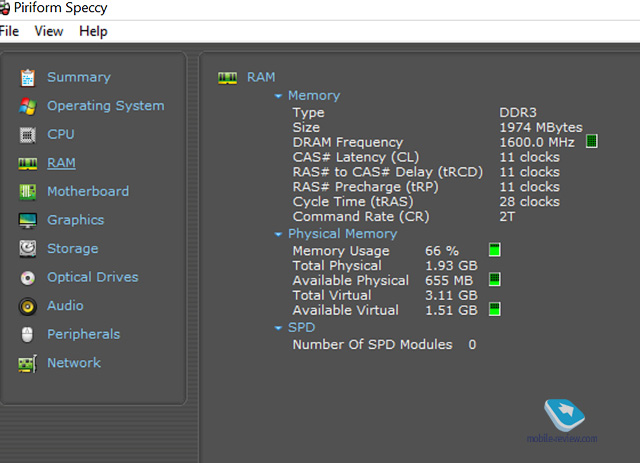The height and width of the screenshot is (463, 640).
Task: Click the Motherboard circuit icon
Action: (x=28, y=191)
